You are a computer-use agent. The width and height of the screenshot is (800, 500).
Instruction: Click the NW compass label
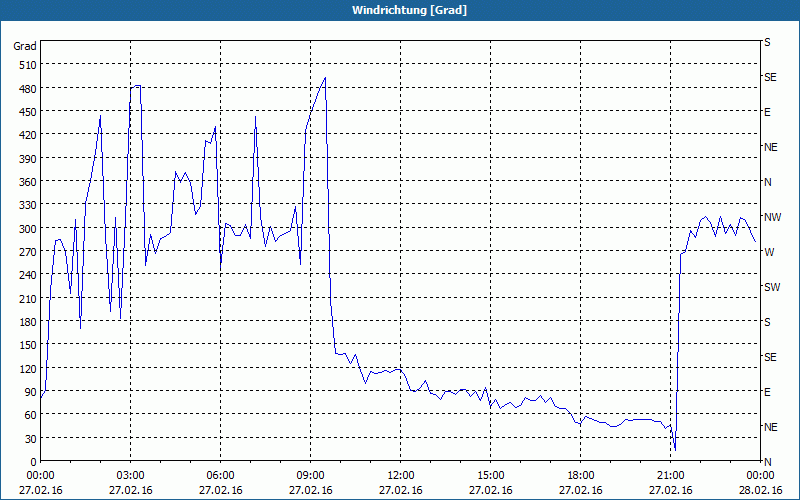click(x=772, y=217)
